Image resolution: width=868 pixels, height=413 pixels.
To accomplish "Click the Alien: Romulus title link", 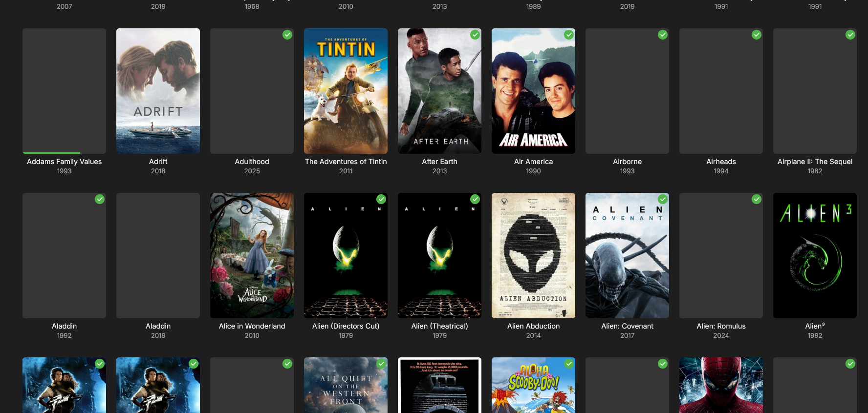I will pos(721,326).
